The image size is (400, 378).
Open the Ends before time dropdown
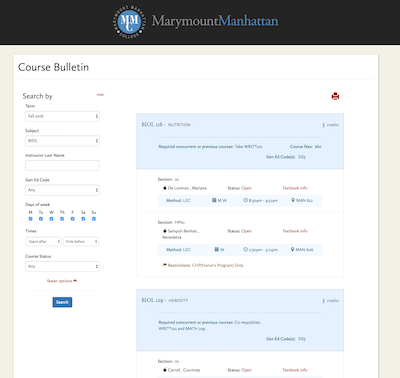[x=81, y=241]
